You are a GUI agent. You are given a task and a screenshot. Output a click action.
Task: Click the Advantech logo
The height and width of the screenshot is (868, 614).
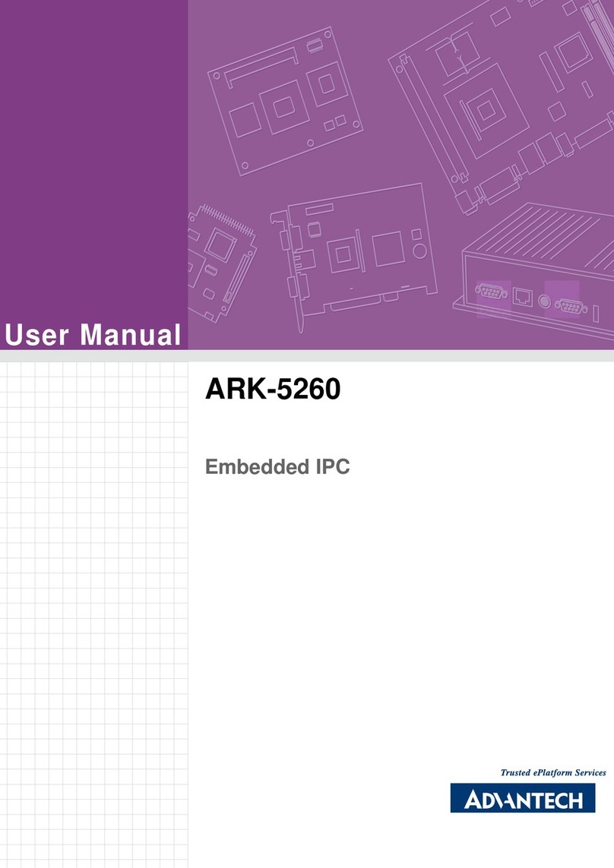coord(523,797)
